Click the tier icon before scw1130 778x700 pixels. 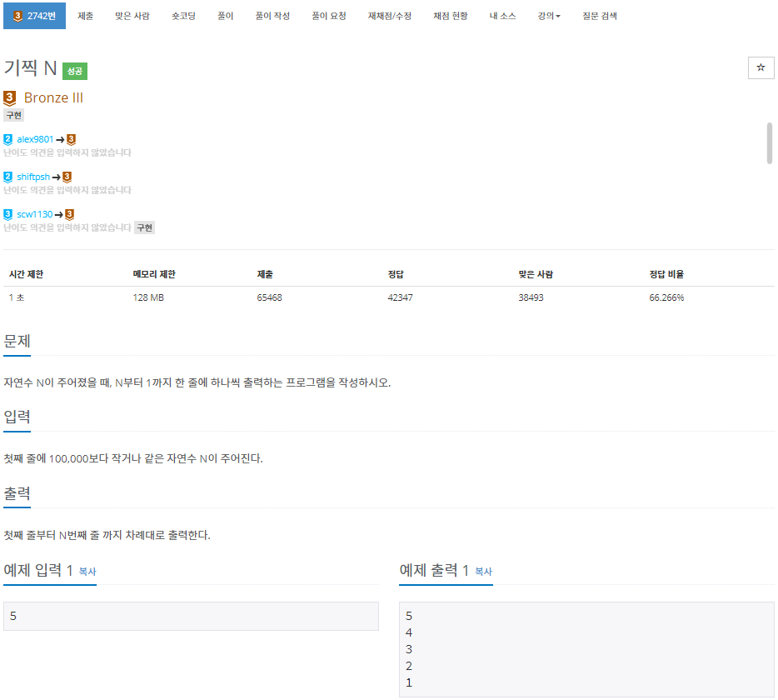(x=8, y=214)
